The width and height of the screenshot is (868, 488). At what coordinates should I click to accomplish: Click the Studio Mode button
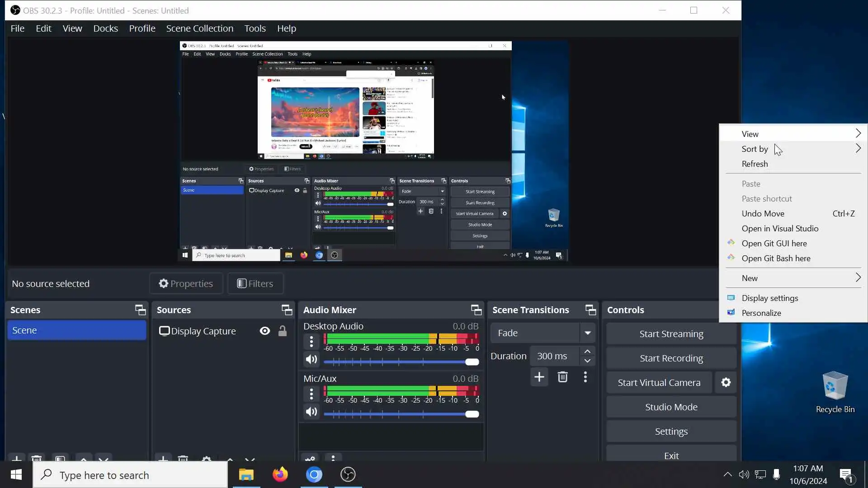[x=671, y=407]
